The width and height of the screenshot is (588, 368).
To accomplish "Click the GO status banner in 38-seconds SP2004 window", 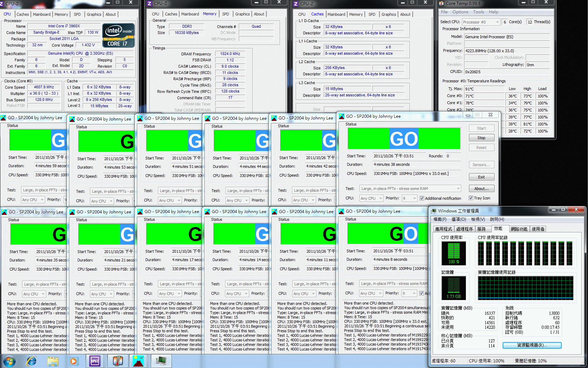I will pos(404,138).
